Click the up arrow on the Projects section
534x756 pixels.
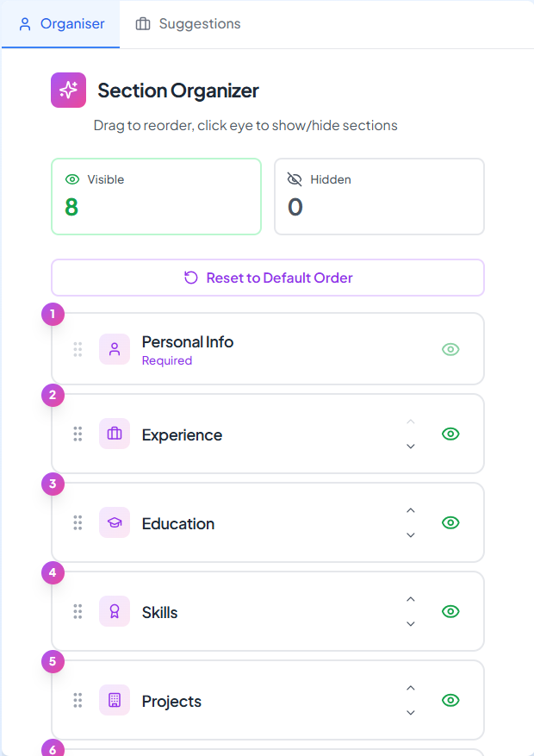(x=411, y=688)
